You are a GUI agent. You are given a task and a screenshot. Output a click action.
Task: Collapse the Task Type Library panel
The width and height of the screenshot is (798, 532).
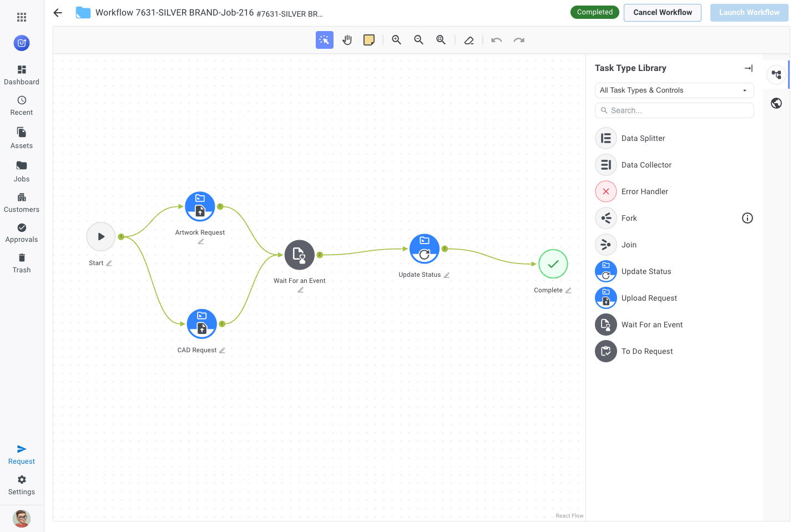click(748, 68)
